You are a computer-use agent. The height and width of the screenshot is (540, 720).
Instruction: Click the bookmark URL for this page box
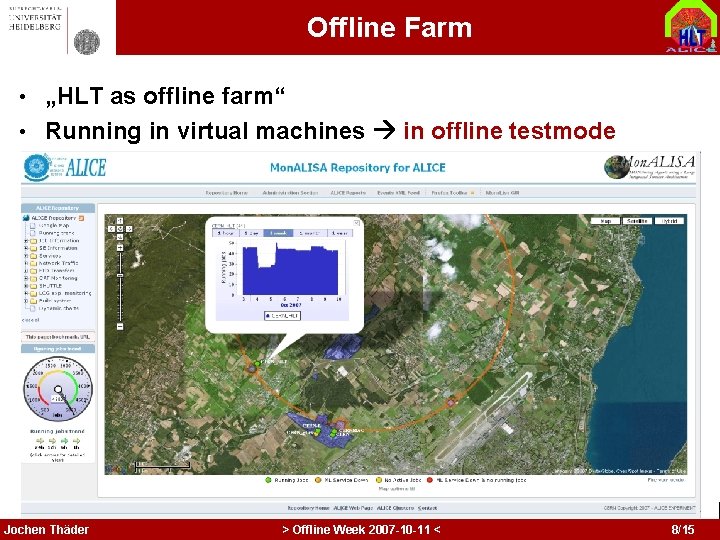[58, 337]
